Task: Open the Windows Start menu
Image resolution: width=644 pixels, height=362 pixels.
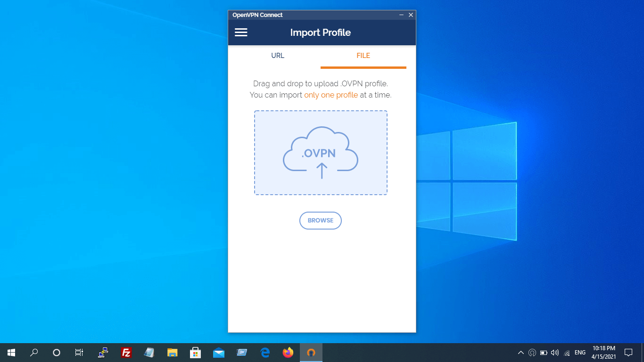Action: tap(11, 353)
